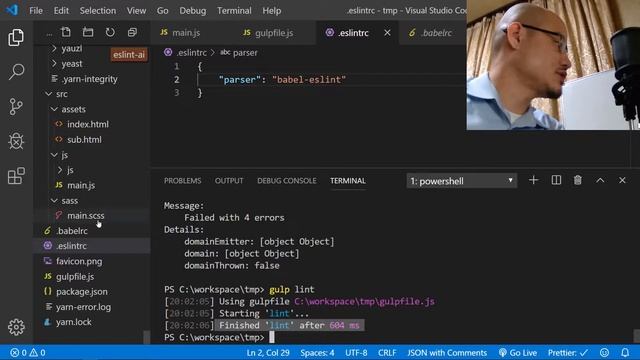
Task: Kill the terminal with trash icon
Action: 578,180
